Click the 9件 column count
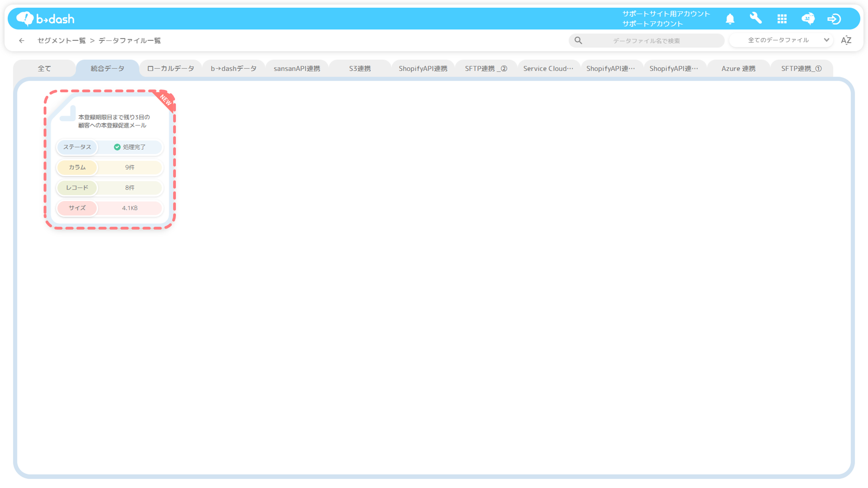 [130, 168]
